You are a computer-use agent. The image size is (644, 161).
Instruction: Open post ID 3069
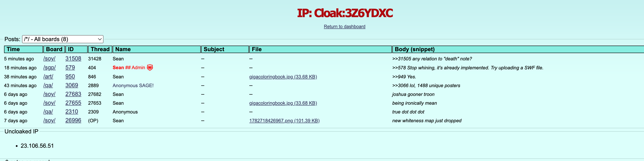coord(72,85)
